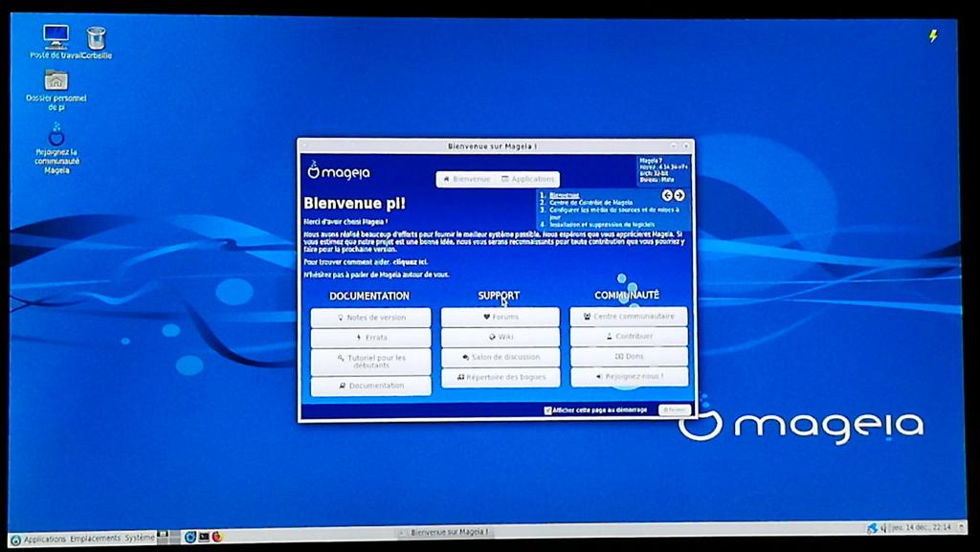Click the Dons button
Viewport: 980px width, 552px height.
click(x=629, y=356)
